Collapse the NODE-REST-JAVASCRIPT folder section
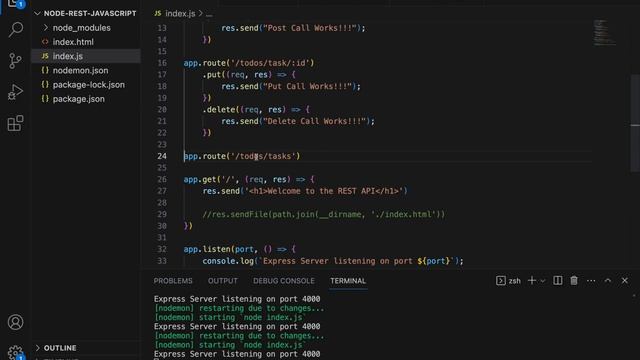Screen dimensions: 640x360 pos(86,13)
